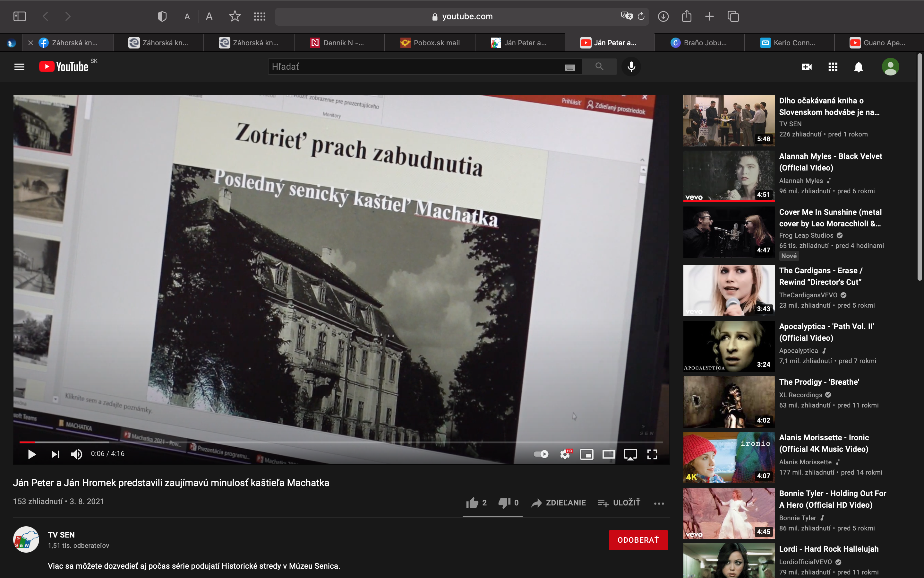Open Lordi Hard Rock Hallelujah video
The width and height of the screenshot is (924, 578).
point(828,549)
